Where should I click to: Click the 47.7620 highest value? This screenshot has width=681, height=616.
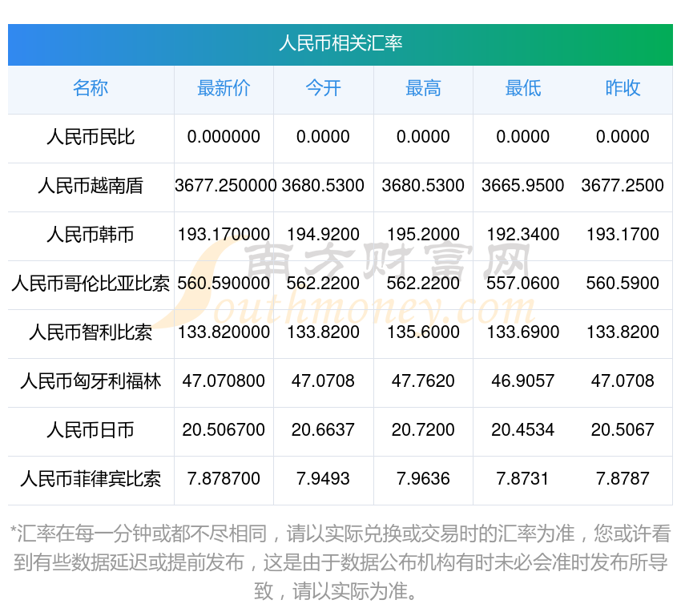tap(423, 380)
